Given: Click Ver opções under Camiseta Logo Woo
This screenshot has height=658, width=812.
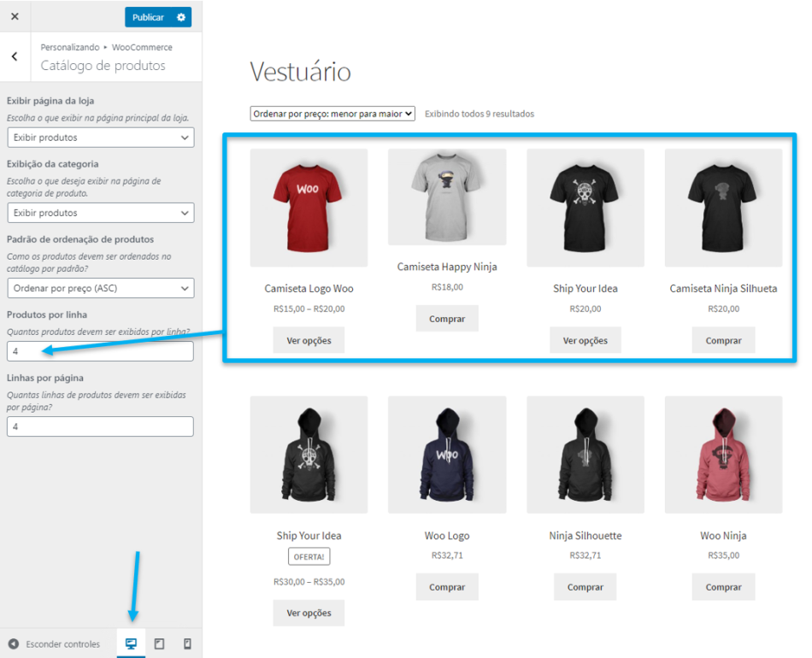Looking at the screenshot, I should pyautogui.click(x=309, y=341).
